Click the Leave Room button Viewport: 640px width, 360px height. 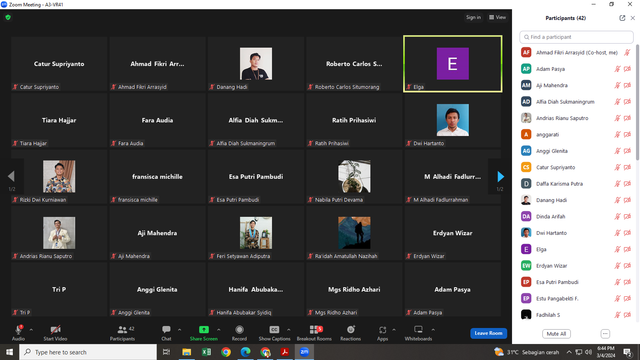click(489, 333)
